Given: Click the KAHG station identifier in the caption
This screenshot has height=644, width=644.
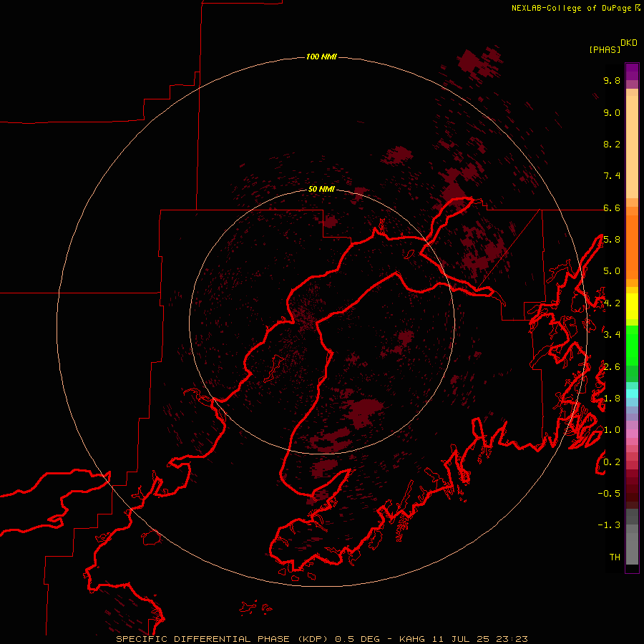Looking at the screenshot, I should pos(413,639).
